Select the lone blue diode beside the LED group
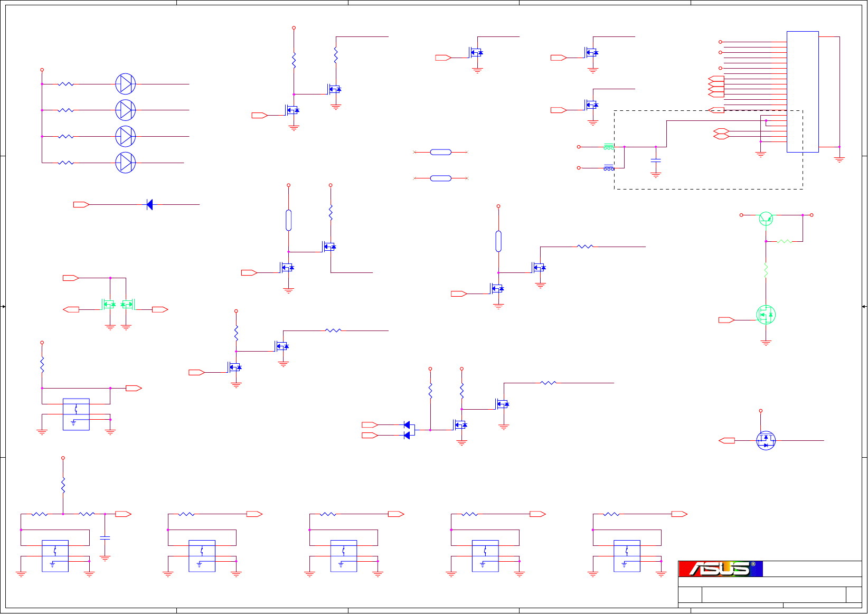 149,204
